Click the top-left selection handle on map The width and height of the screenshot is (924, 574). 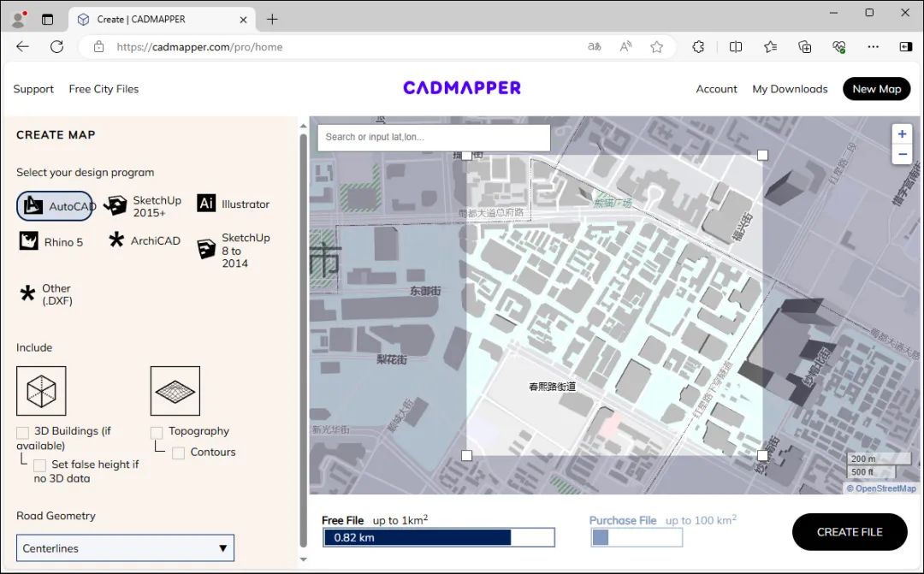pyautogui.click(x=467, y=155)
